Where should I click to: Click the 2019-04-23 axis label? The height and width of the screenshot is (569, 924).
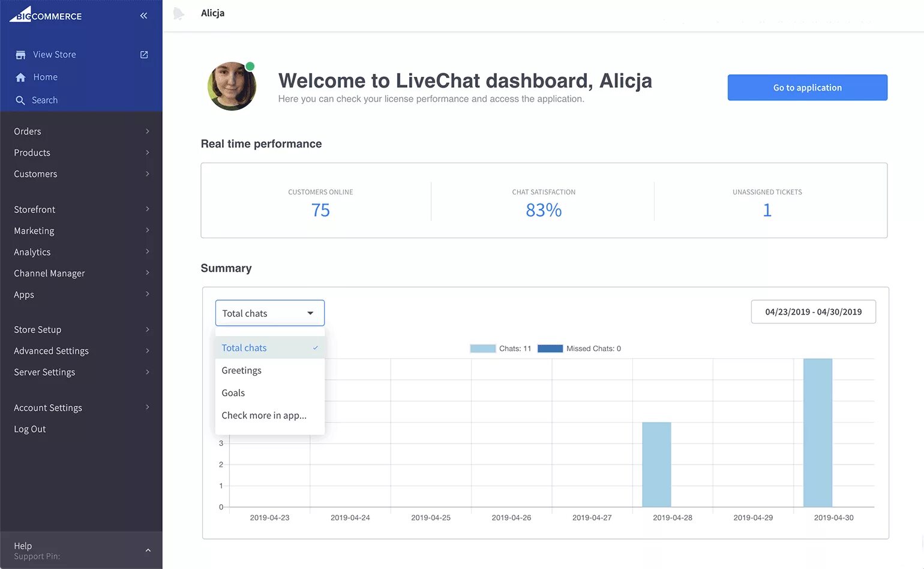click(x=269, y=517)
